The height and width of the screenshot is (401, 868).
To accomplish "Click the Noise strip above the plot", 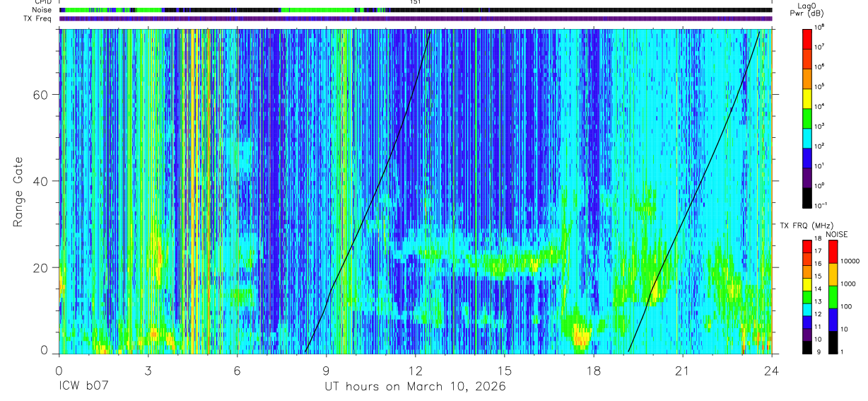I will coord(416,11).
